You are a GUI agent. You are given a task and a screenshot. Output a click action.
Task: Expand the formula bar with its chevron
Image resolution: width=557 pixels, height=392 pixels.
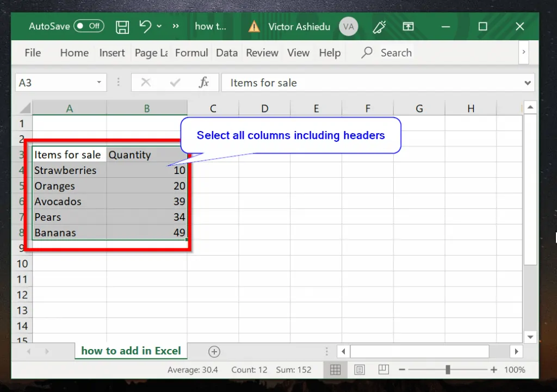[527, 82]
